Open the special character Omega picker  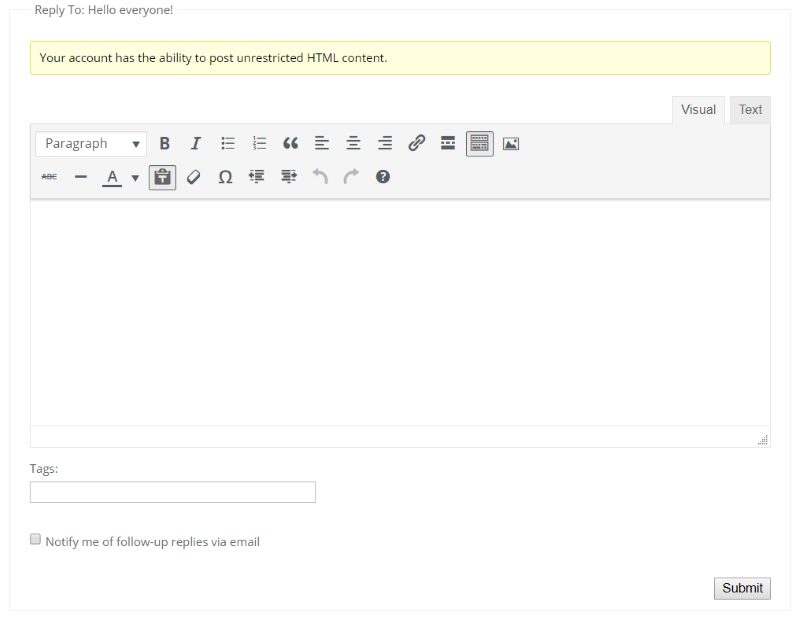coord(225,177)
